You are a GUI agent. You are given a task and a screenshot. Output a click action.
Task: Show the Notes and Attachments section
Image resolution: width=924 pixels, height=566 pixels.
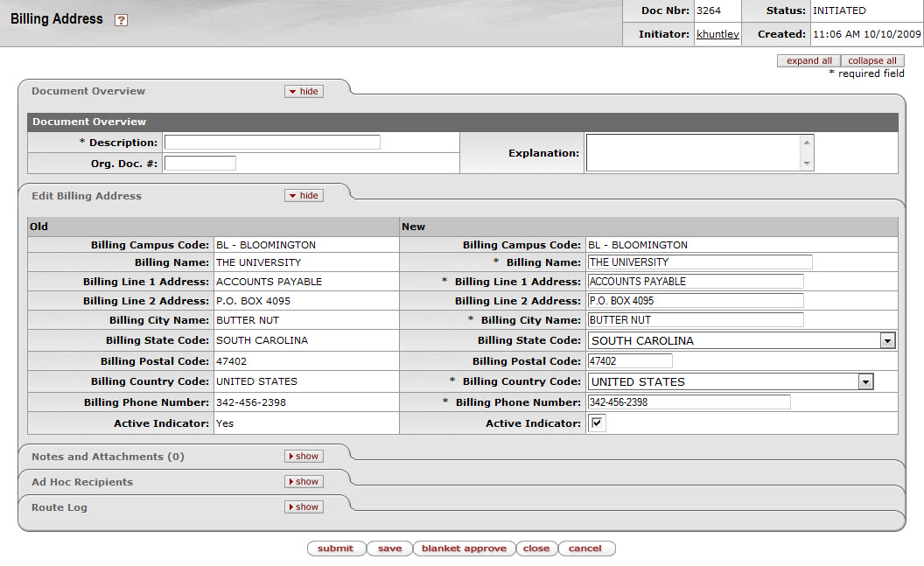pos(304,457)
